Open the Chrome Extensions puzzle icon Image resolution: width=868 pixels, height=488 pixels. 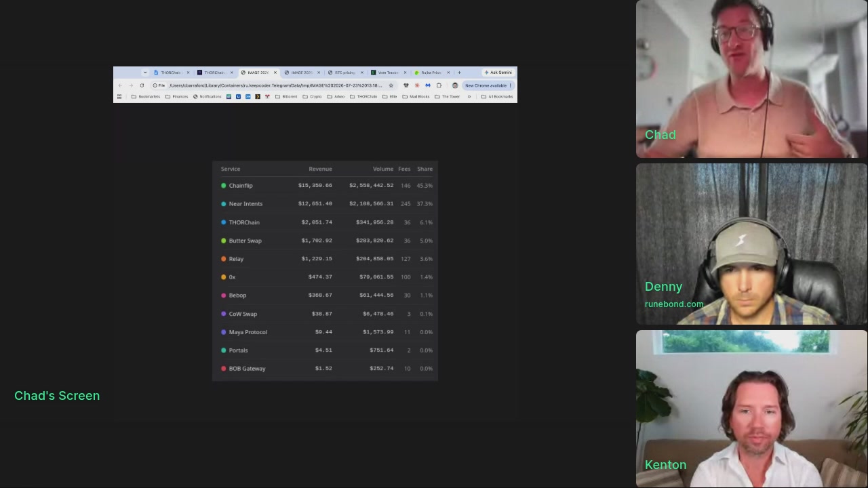point(439,85)
